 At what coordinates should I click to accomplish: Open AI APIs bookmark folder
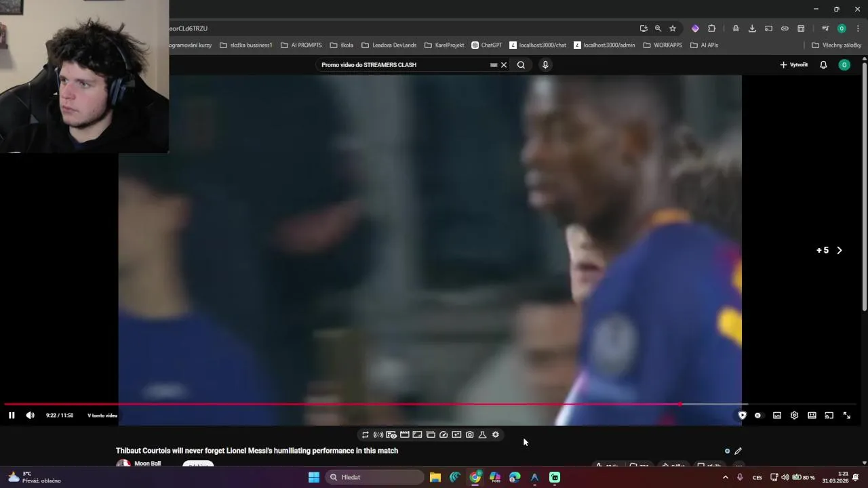click(x=704, y=45)
